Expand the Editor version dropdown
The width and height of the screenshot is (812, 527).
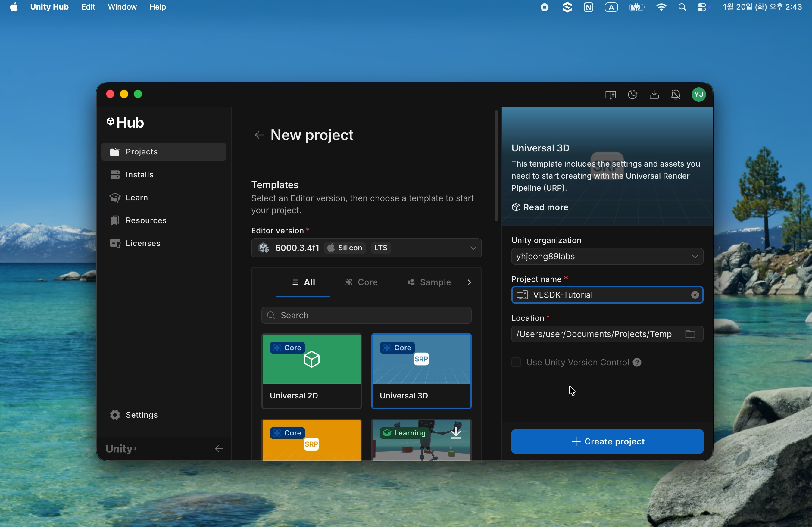click(473, 248)
